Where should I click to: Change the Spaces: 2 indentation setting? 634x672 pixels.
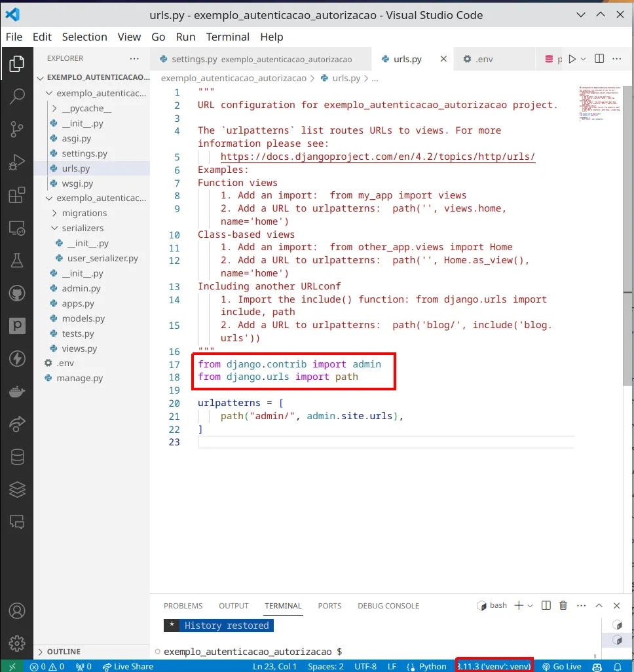(x=326, y=666)
